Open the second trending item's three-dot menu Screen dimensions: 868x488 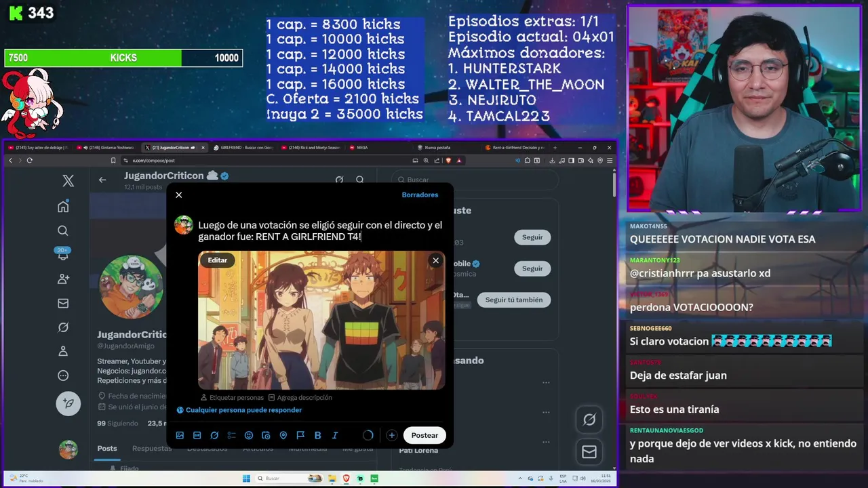546,412
